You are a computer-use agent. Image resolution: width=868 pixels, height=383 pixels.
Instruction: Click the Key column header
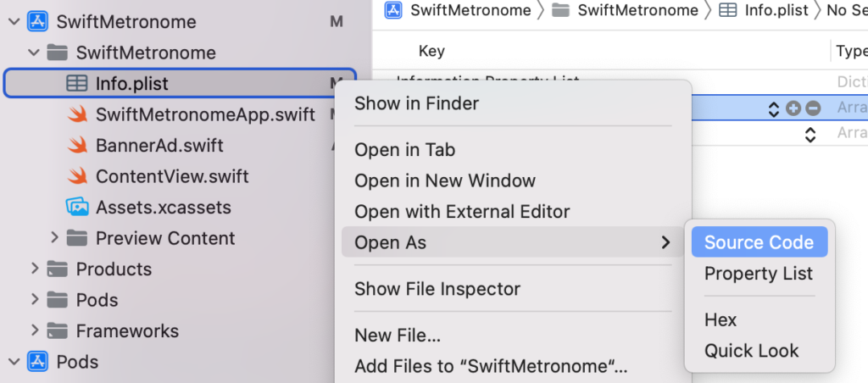431,51
